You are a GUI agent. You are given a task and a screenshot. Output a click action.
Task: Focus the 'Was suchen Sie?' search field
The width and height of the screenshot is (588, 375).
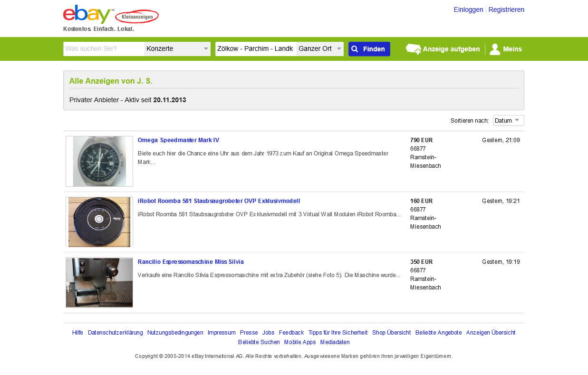coord(104,49)
